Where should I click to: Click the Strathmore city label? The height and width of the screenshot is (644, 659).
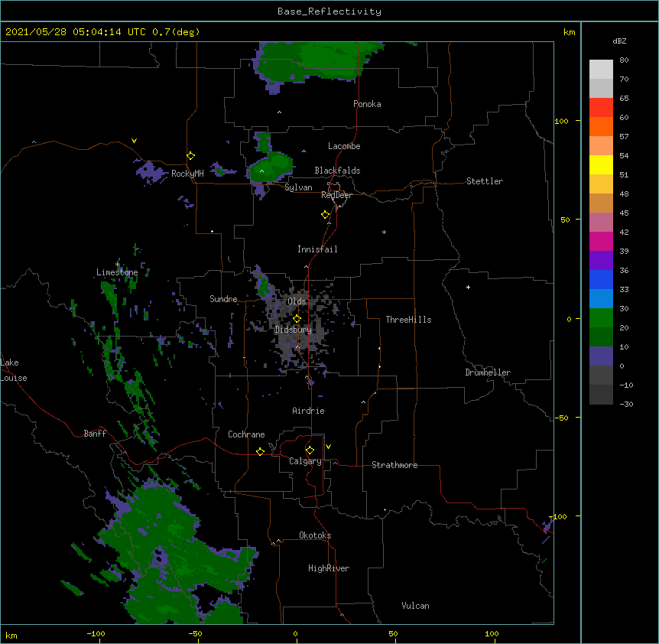click(394, 465)
